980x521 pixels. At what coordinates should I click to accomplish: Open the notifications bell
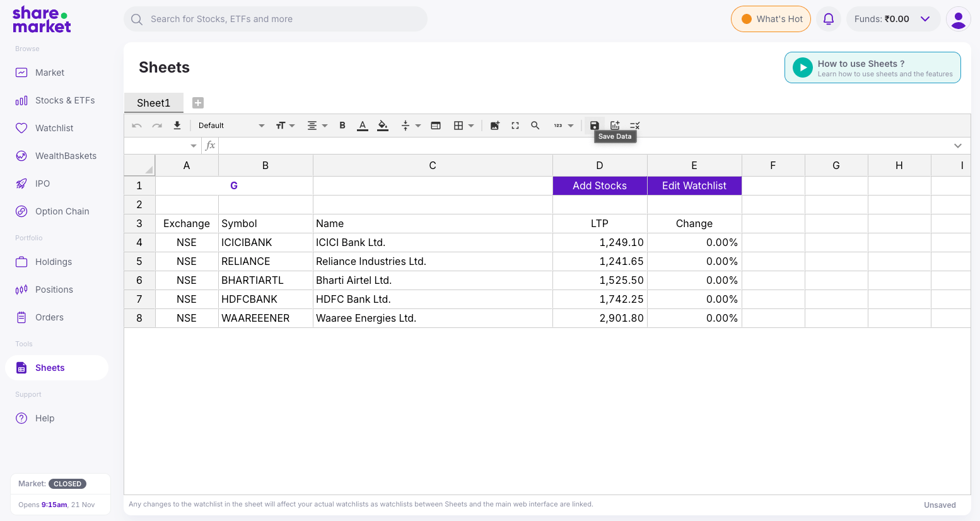[x=829, y=19]
